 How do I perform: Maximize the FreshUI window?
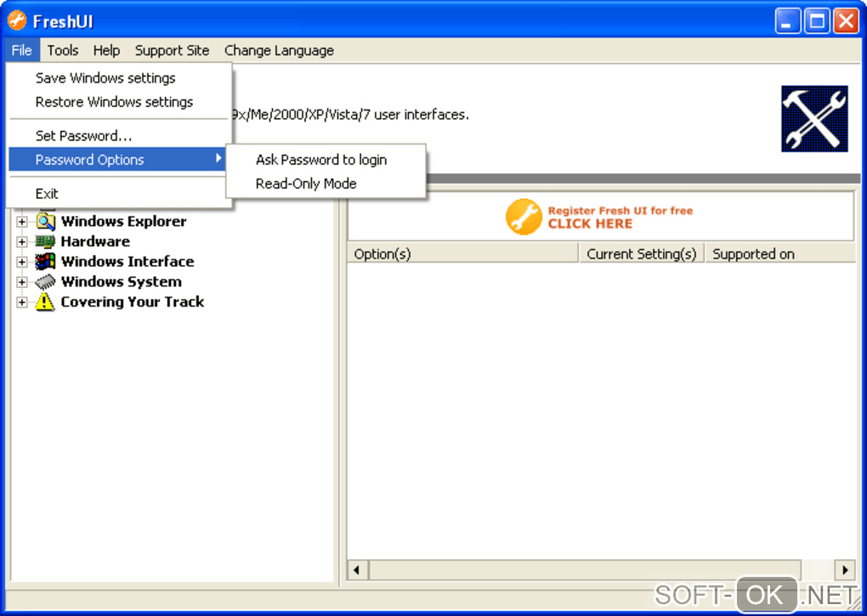(817, 21)
